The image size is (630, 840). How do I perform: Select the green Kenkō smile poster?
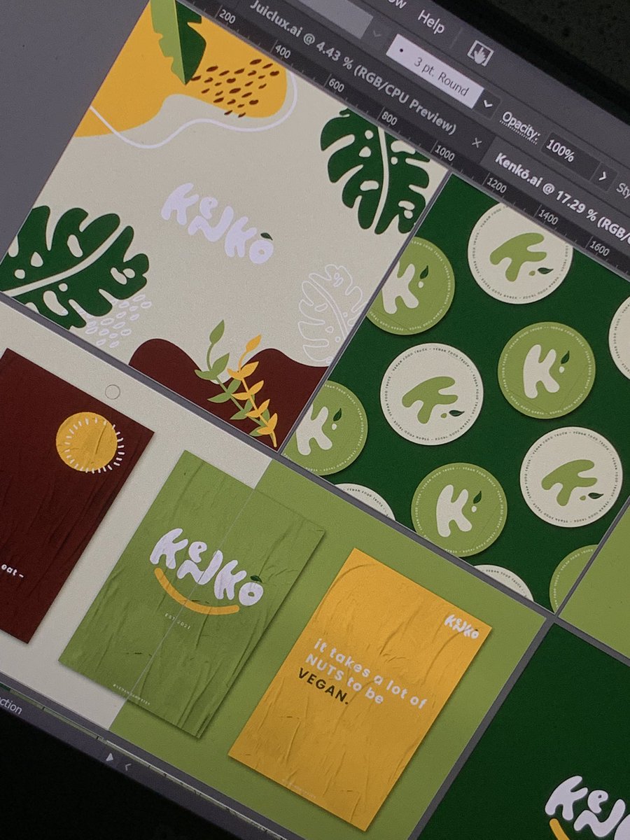(x=192, y=593)
